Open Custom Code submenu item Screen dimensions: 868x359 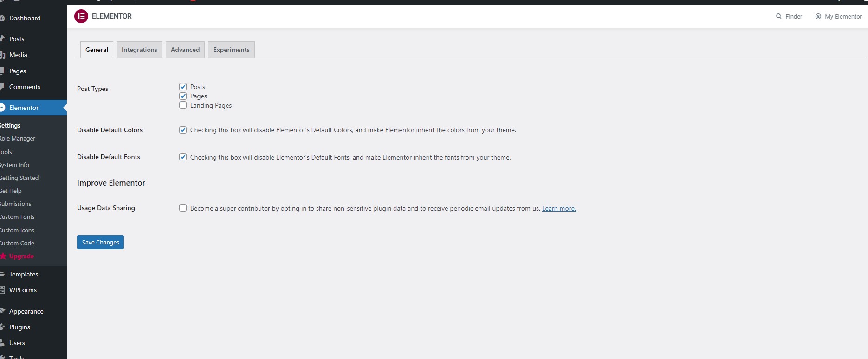click(17, 243)
